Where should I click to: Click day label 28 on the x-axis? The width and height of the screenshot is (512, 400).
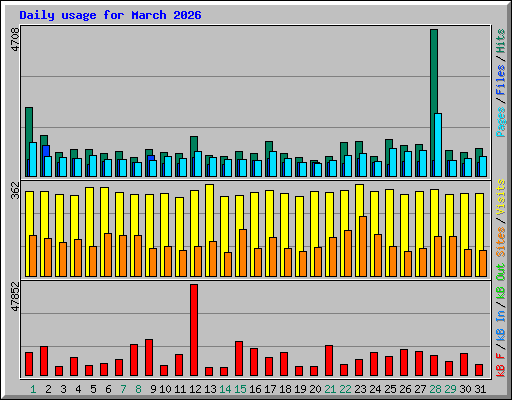tap(435, 389)
